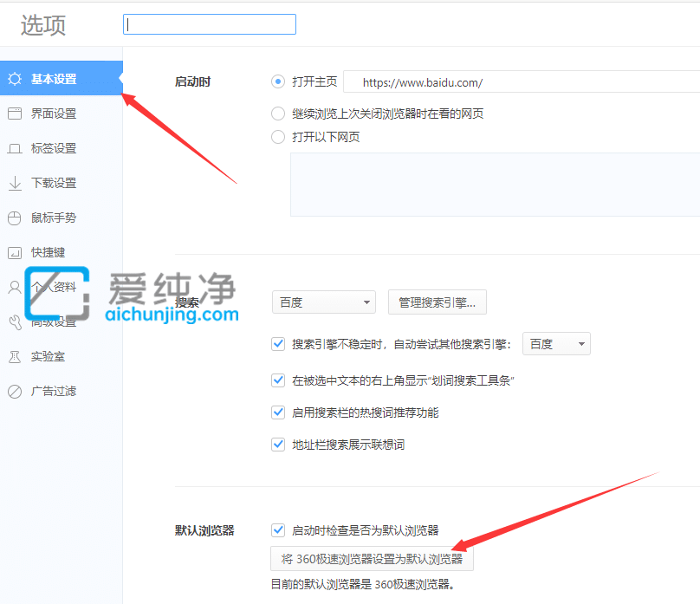
Task: Expand the fallback search engine dropdown
Action: [555, 343]
